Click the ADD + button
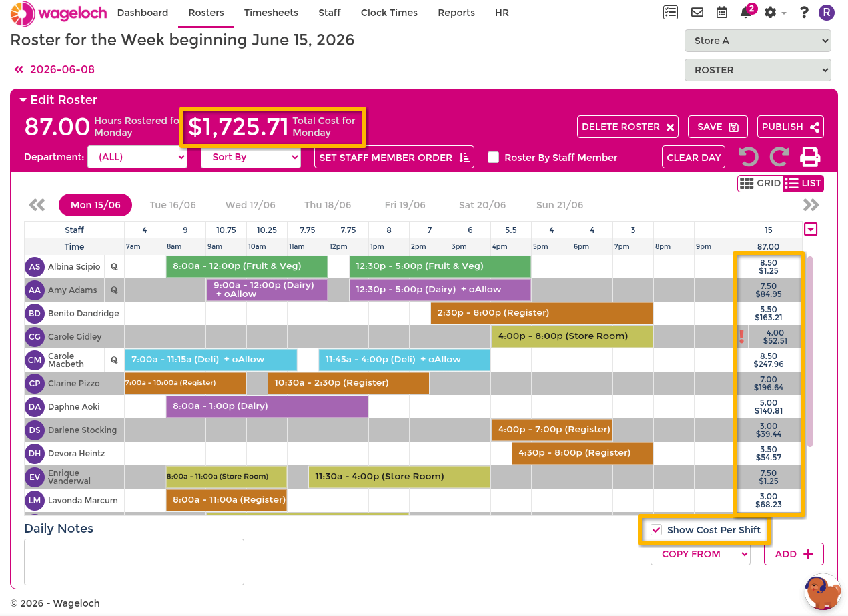 click(x=794, y=554)
